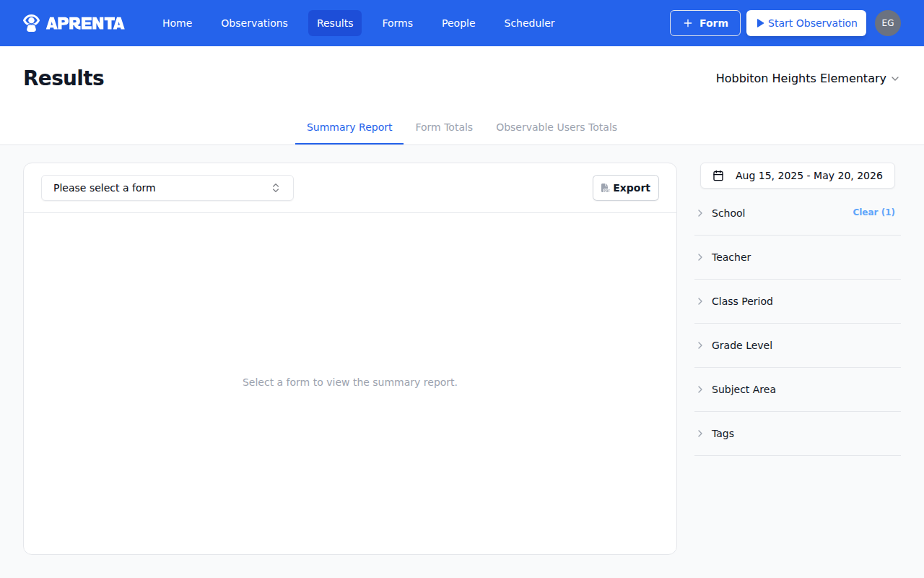This screenshot has width=924, height=578.
Task: Click Clear (1) next to the School filter
Action: pyautogui.click(x=873, y=212)
